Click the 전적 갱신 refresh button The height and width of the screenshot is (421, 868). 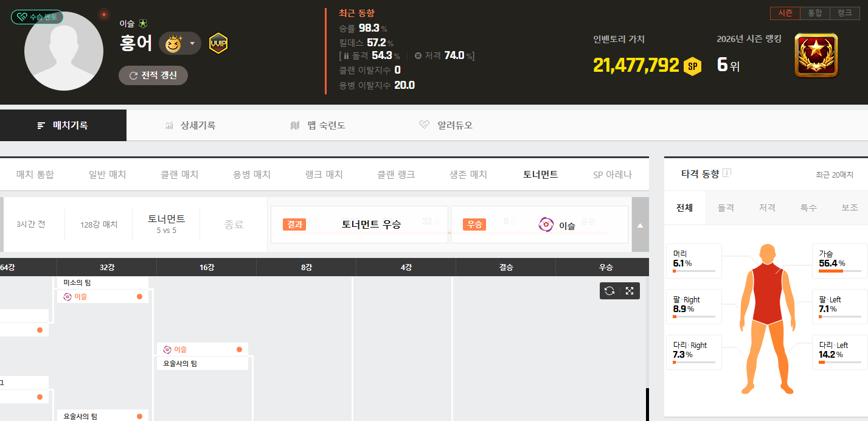click(153, 75)
